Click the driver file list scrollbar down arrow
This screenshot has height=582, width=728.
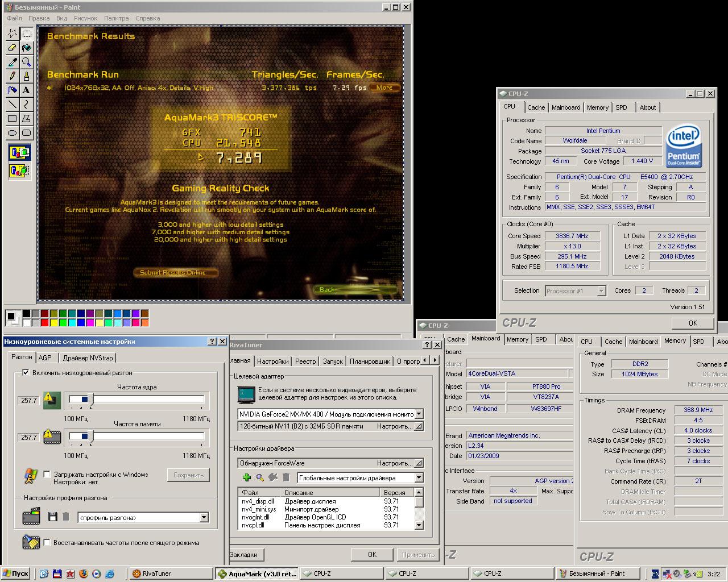point(419,526)
